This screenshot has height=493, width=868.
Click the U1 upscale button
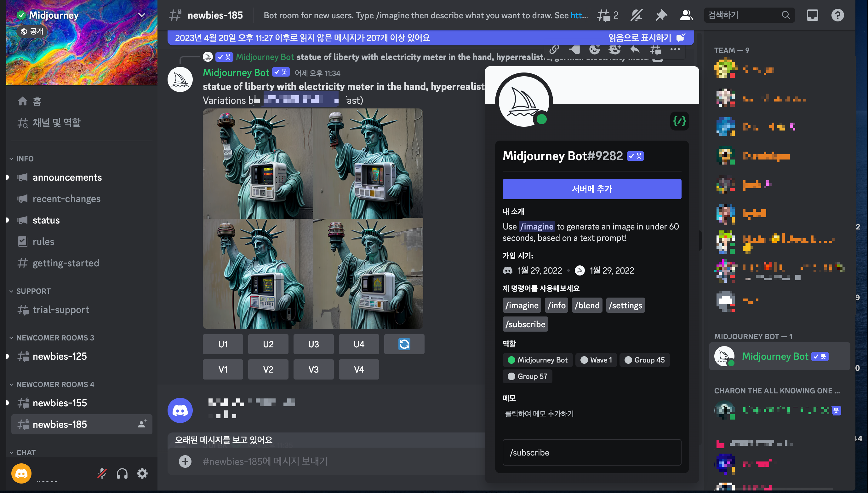(223, 344)
